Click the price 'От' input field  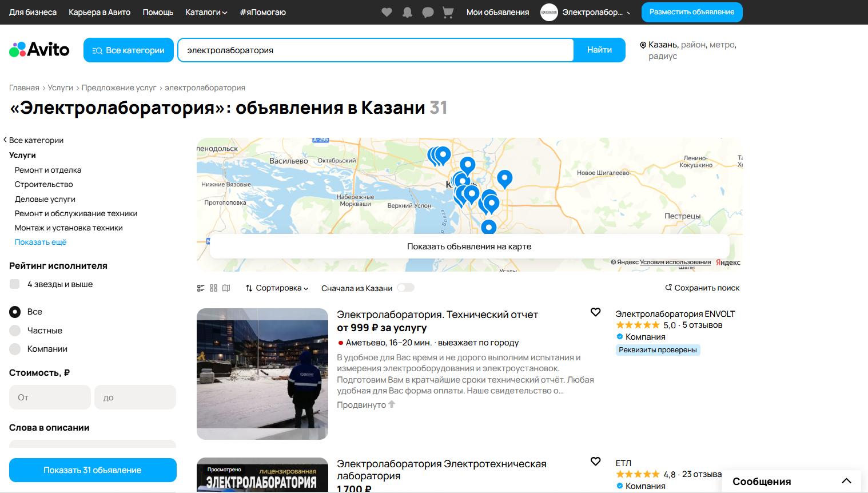[50, 397]
